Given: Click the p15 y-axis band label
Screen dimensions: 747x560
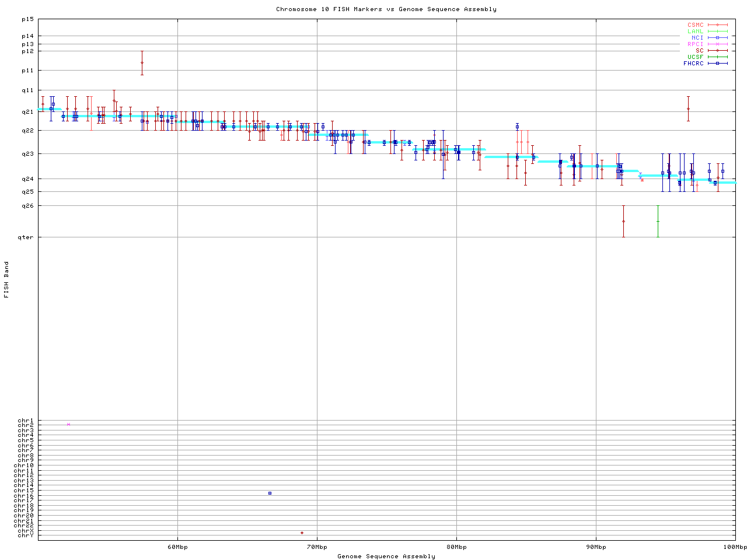Looking at the screenshot, I should (x=27, y=19).
